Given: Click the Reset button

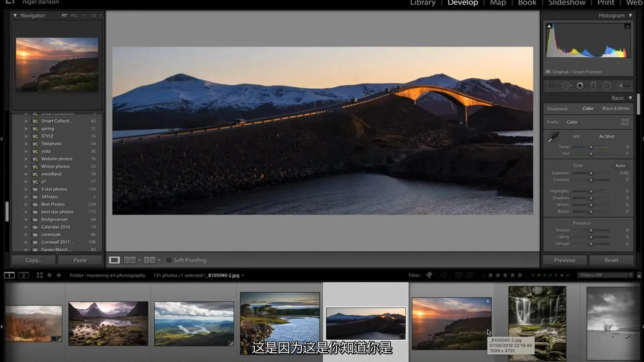Looking at the screenshot, I should pyautogui.click(x=611, y=260).
